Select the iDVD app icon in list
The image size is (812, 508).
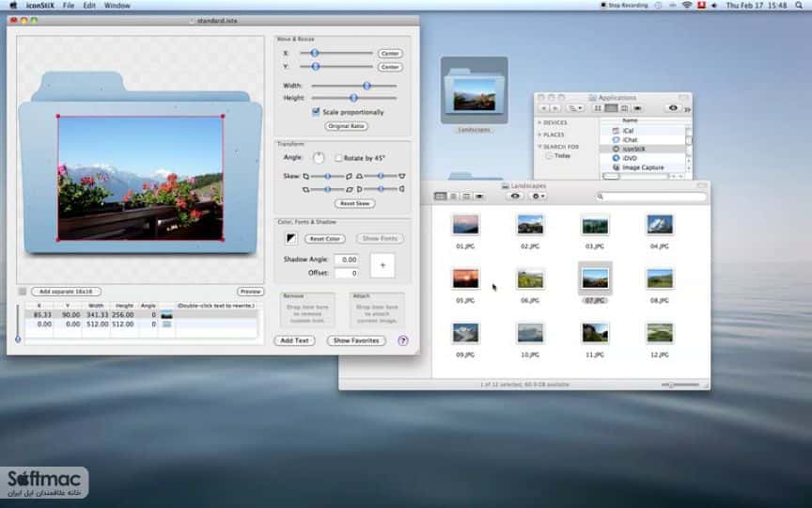tap(616, 158)
